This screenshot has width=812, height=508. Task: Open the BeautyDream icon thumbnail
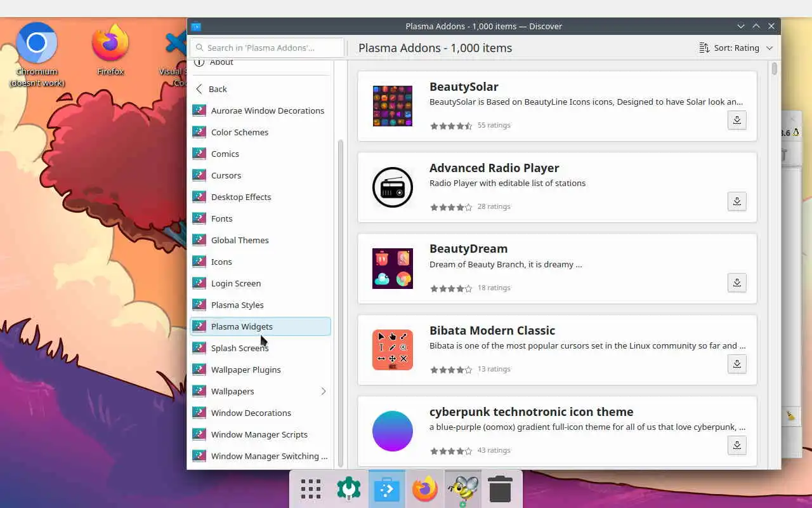point(393,269)
